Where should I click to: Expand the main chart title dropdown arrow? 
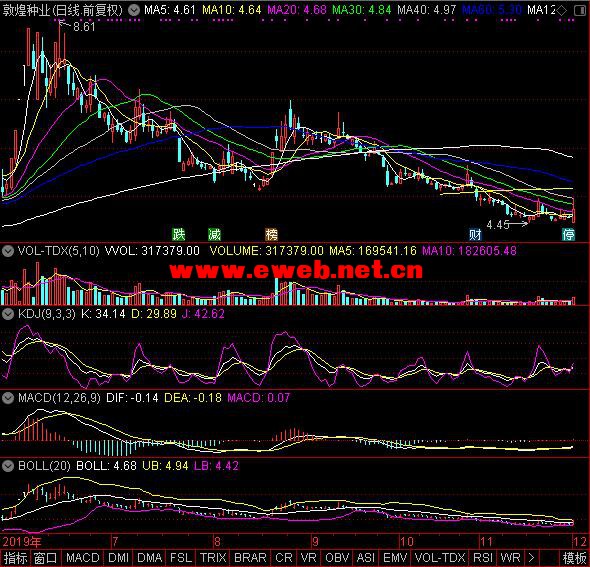[134, 10]
